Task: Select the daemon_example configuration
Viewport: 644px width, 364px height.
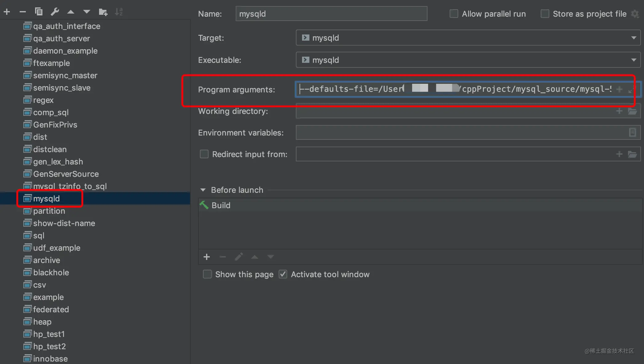Action: [x=65, y=51]
